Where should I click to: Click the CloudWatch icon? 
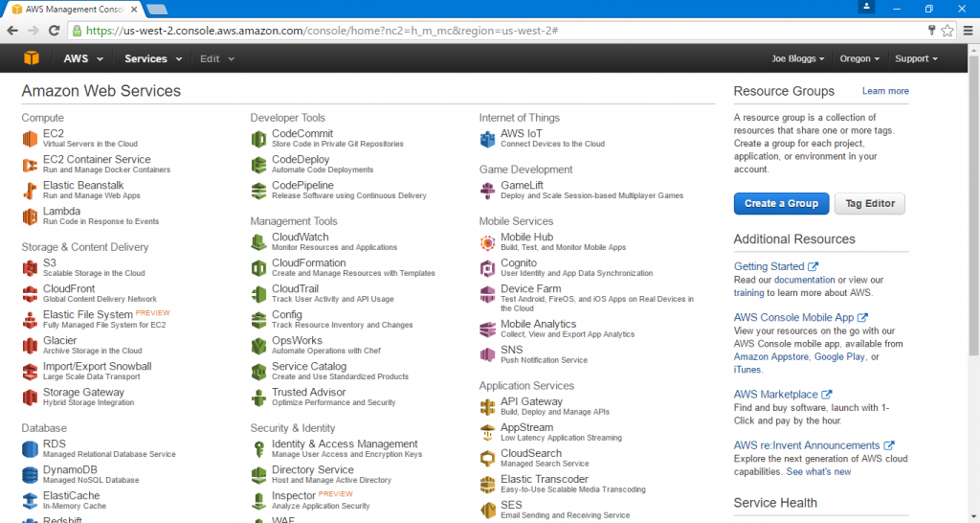click(258, 242)
